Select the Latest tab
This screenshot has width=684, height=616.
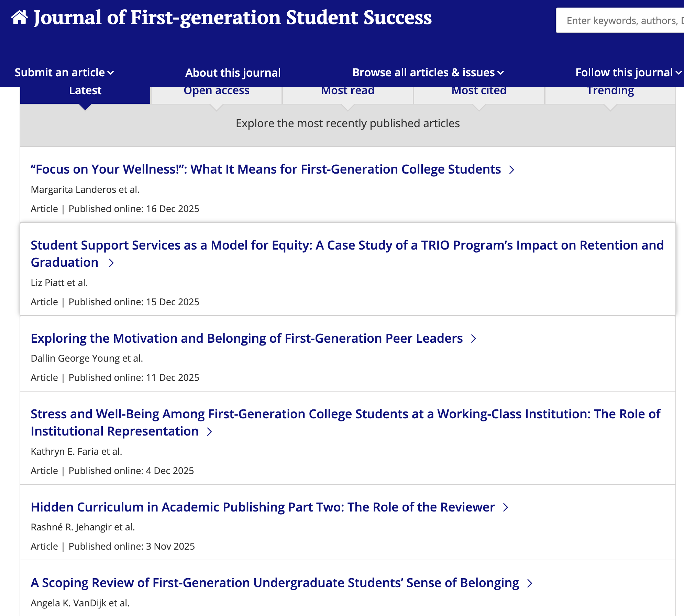pyautogui.click(x=85, y=90)
